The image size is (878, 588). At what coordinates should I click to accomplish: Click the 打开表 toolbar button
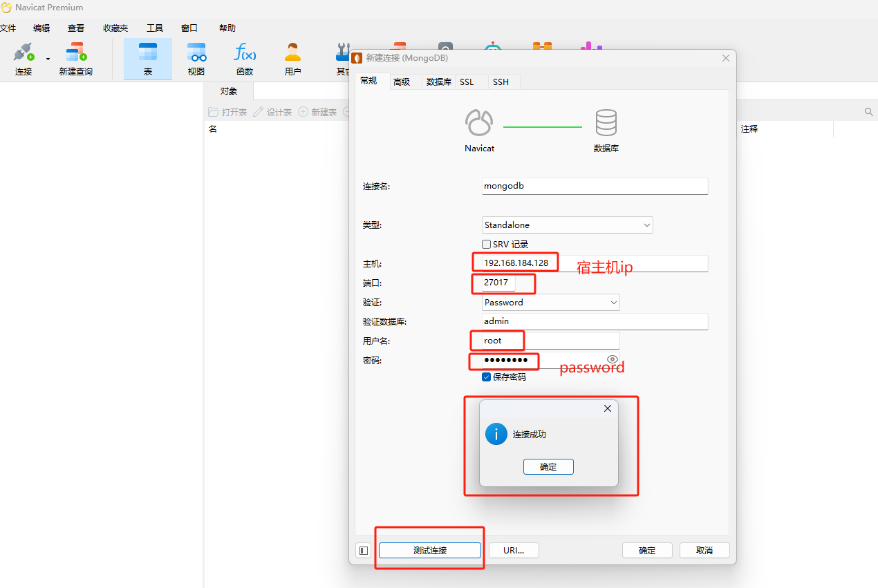[227, 112]
